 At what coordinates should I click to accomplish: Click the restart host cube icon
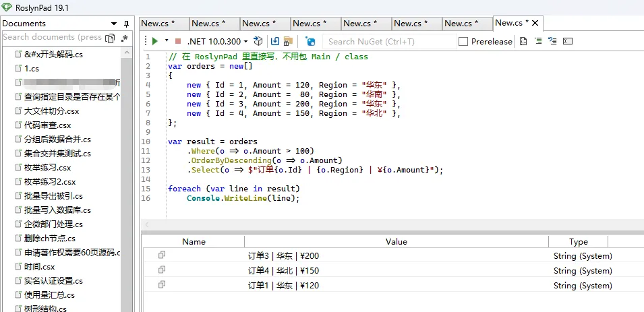(x=258, y=40)
